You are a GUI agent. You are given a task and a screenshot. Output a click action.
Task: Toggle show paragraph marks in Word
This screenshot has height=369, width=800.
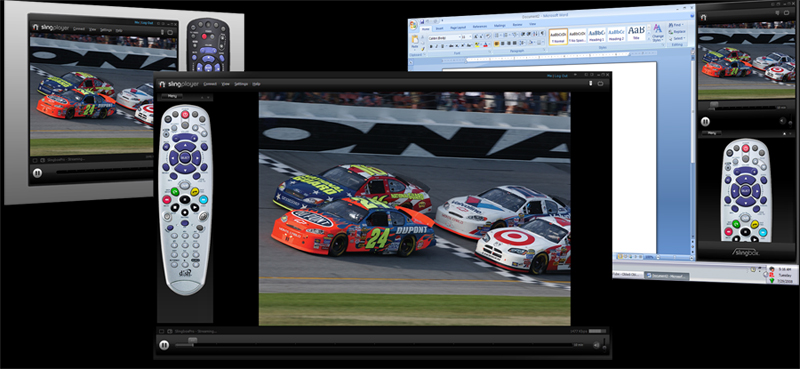pyautogui.click(x=542, y=34)
